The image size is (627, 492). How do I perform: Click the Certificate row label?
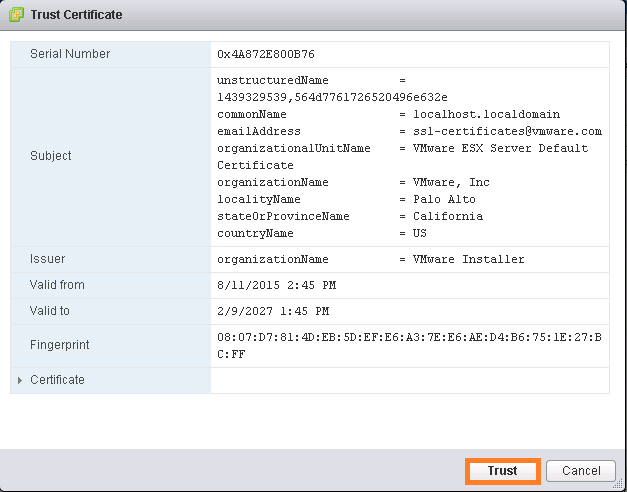pos(57,380)
